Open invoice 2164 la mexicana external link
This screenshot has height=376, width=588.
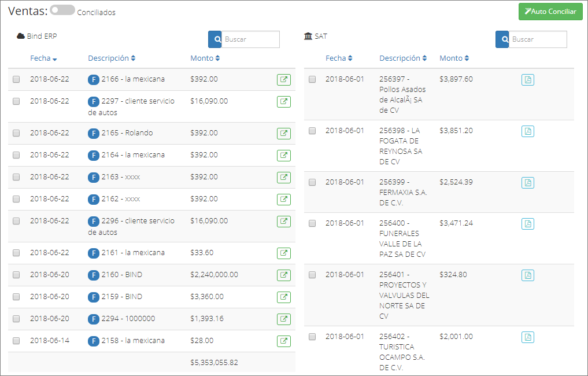point(283,155)
